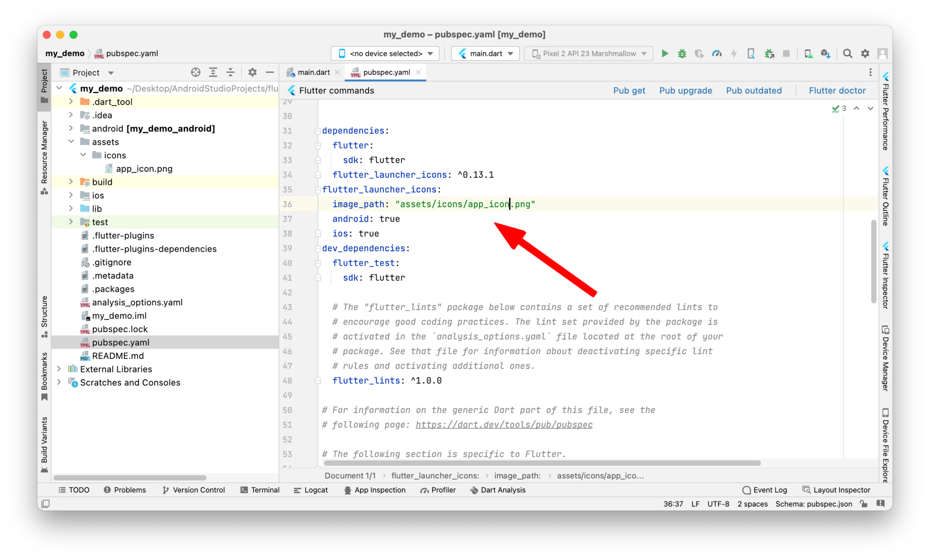Toggle Build Variants tool window

pos(44,445)
